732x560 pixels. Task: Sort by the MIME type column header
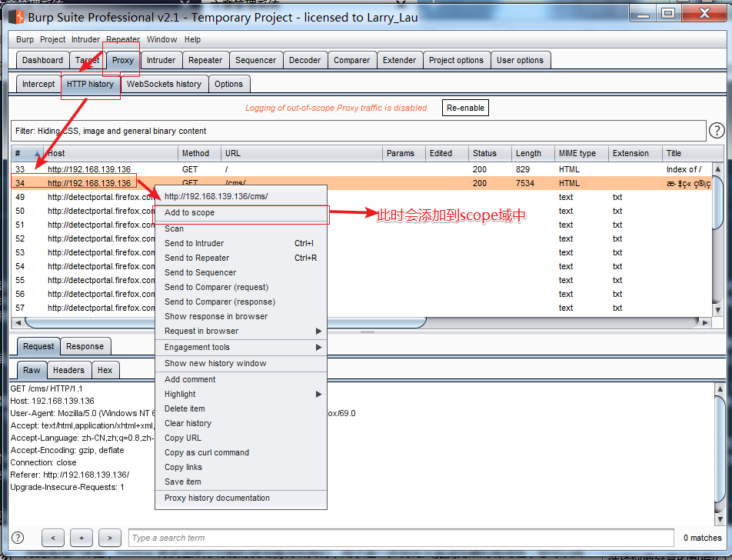[x=581, y=153]
